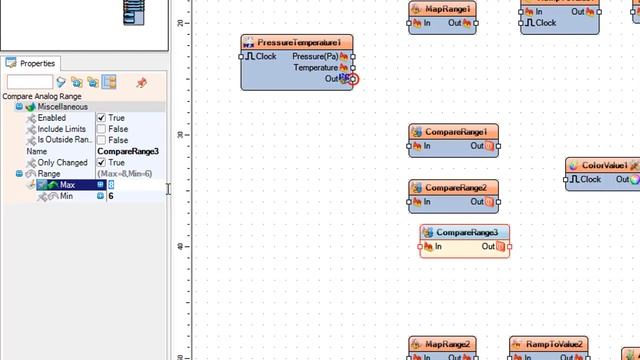Viewport: 640px width, 360px height.
Task: Click CompareRange3 In pin
Action: tap(420, 247)
